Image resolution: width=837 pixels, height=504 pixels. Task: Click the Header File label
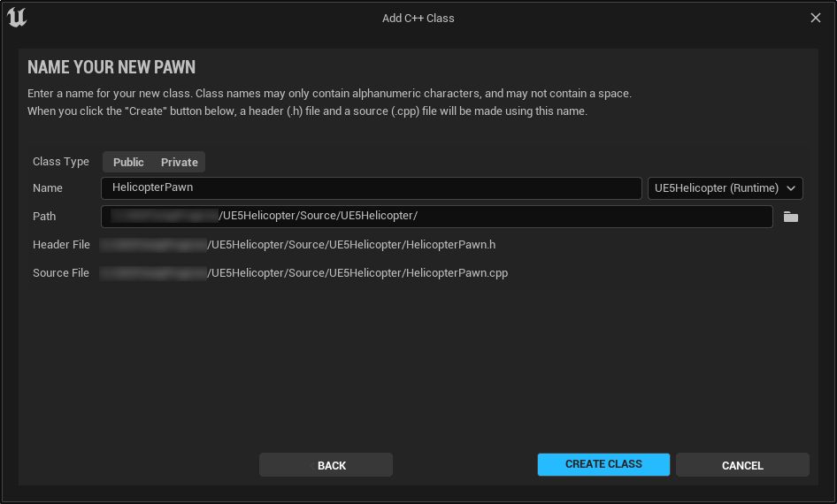point(61,245)
